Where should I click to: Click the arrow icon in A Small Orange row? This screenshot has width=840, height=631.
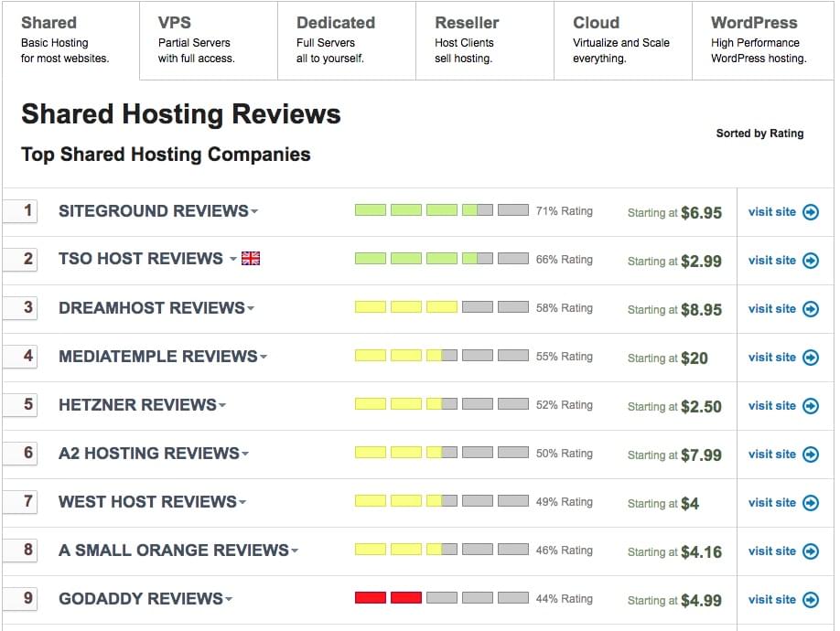[810, 551]
